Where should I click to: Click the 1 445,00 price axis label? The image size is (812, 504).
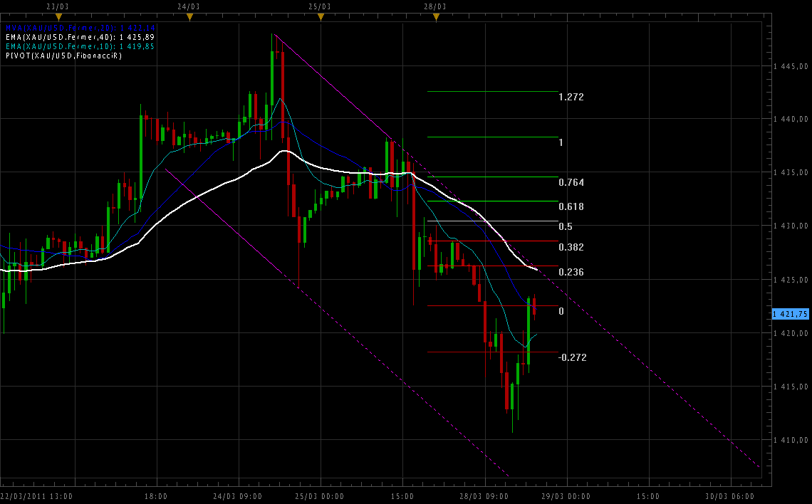pos(791,67)
